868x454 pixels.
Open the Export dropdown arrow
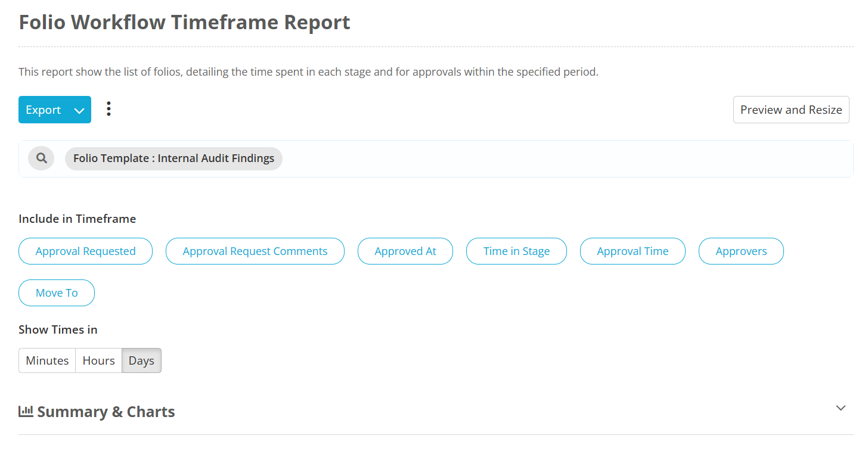[79, 110]
